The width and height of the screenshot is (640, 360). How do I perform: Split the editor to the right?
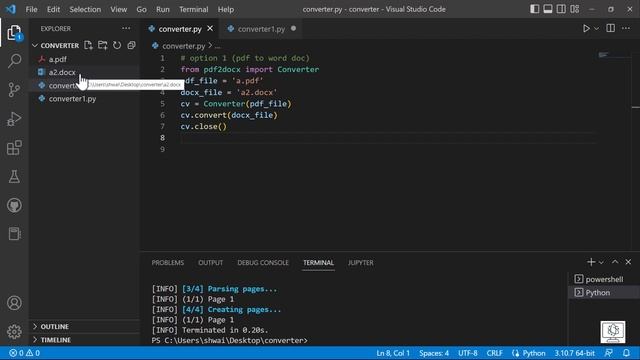(x=610, y=28)
